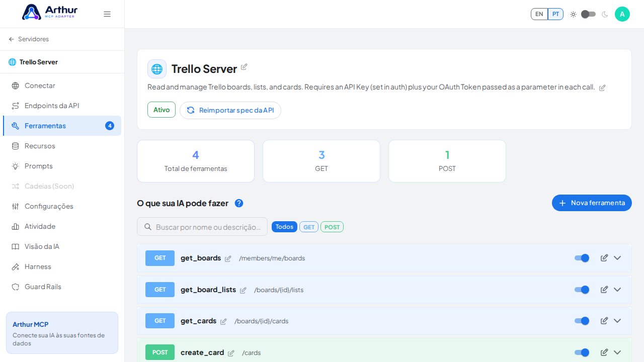Click the /cards path text
This screenshot has height=362, width=644.
coord(251,353)
